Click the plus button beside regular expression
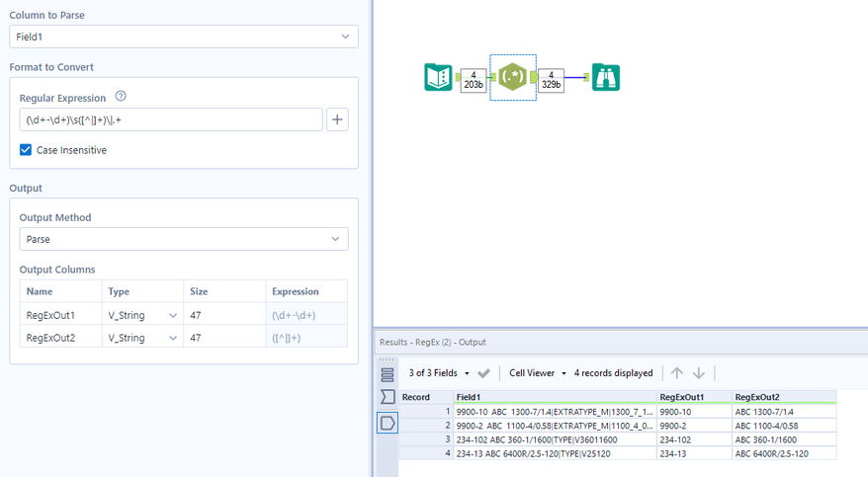The height and width of the screenshot is (477, 868). point(337,119)
